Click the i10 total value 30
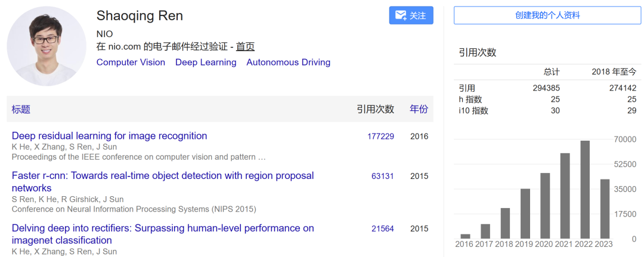This screenshot has height=257, width=644. point(555,110)
